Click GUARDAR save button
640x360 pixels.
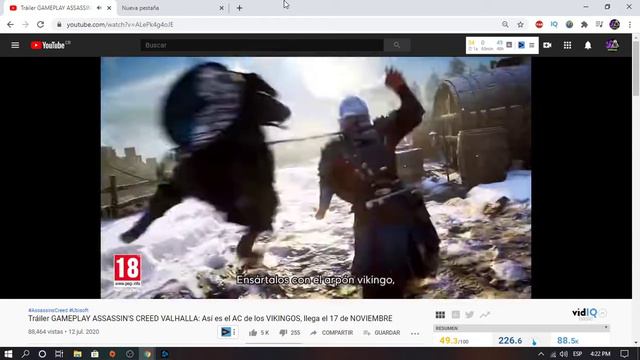382,333
